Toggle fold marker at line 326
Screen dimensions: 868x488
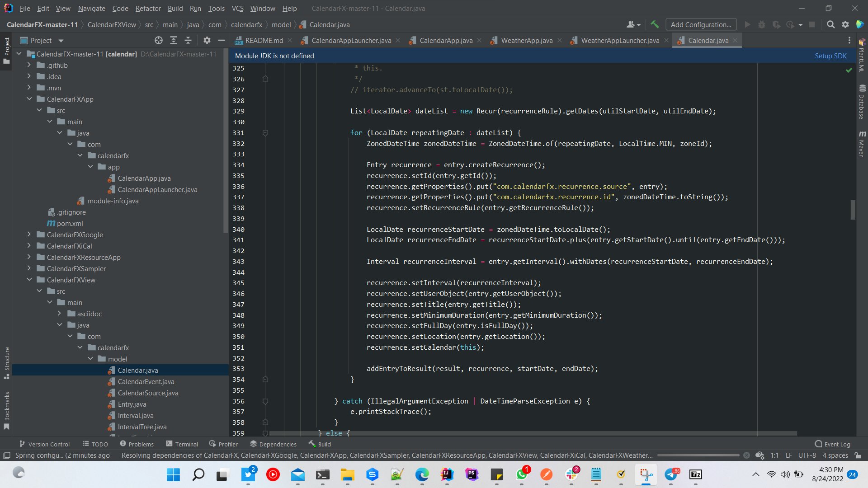(x=265, y=79)
